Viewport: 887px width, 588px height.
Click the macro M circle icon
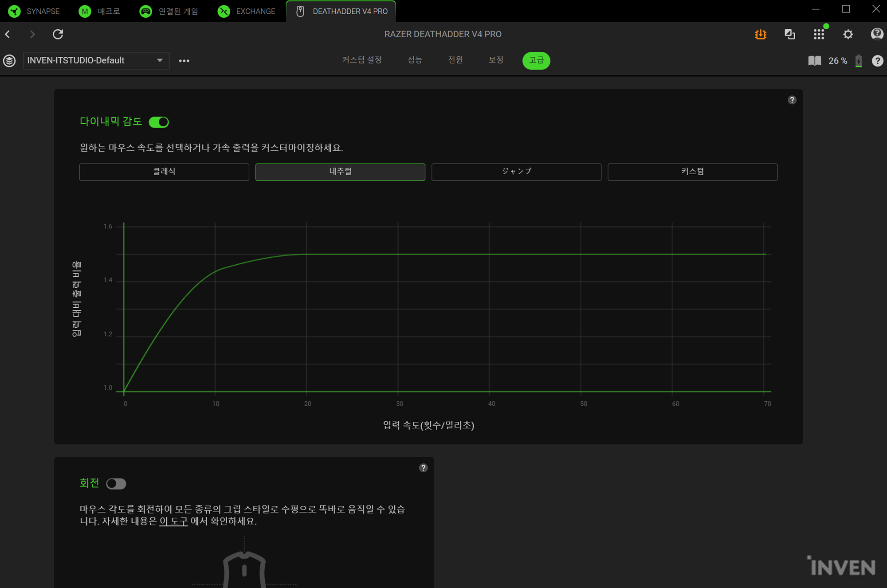pos(85,11)
